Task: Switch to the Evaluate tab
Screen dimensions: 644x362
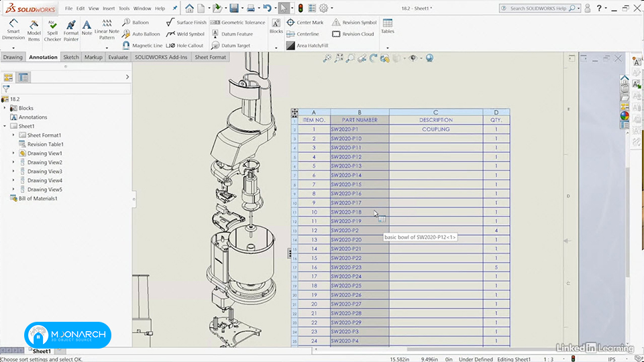Action: tap(118, 57)
